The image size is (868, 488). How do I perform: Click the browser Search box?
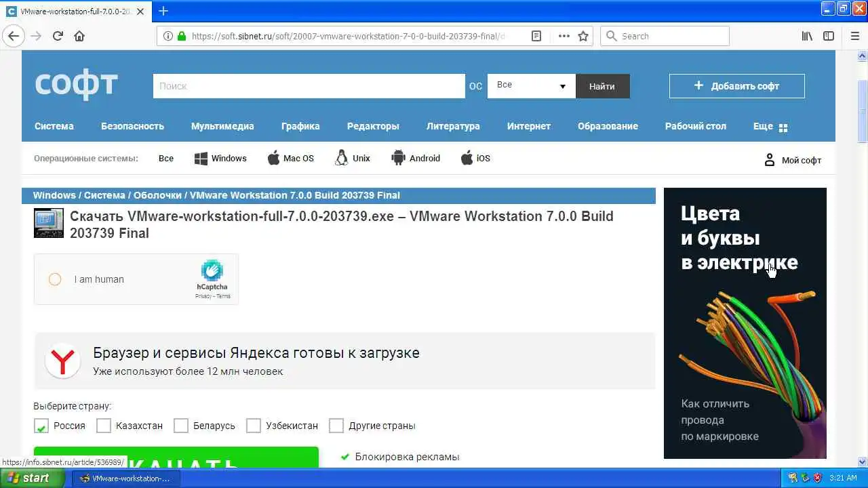coord(665,36)
